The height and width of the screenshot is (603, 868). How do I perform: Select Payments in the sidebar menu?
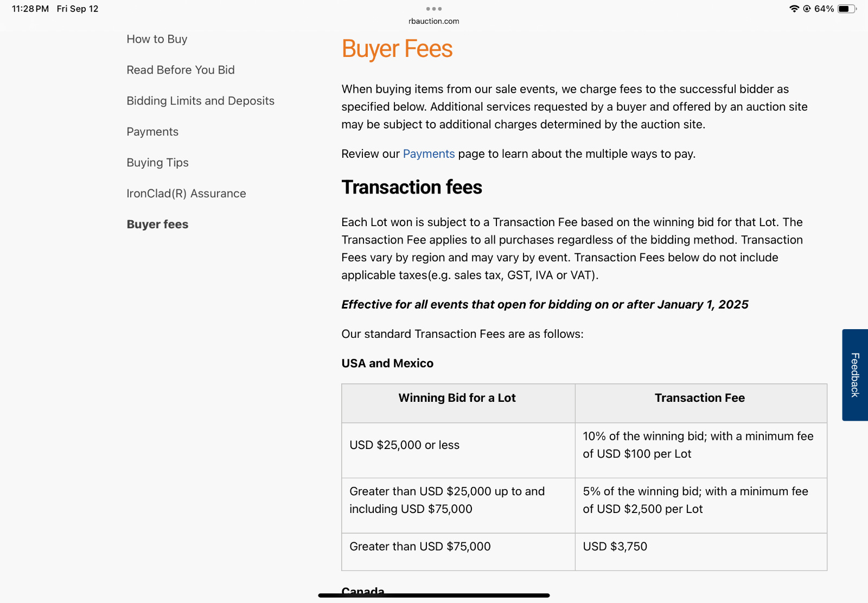tap(152, 132)
